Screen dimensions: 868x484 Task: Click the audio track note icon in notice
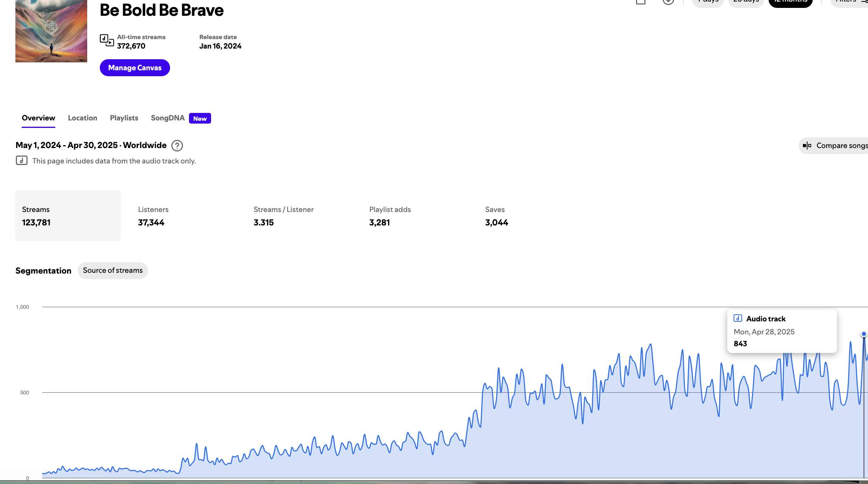(22, 160)
